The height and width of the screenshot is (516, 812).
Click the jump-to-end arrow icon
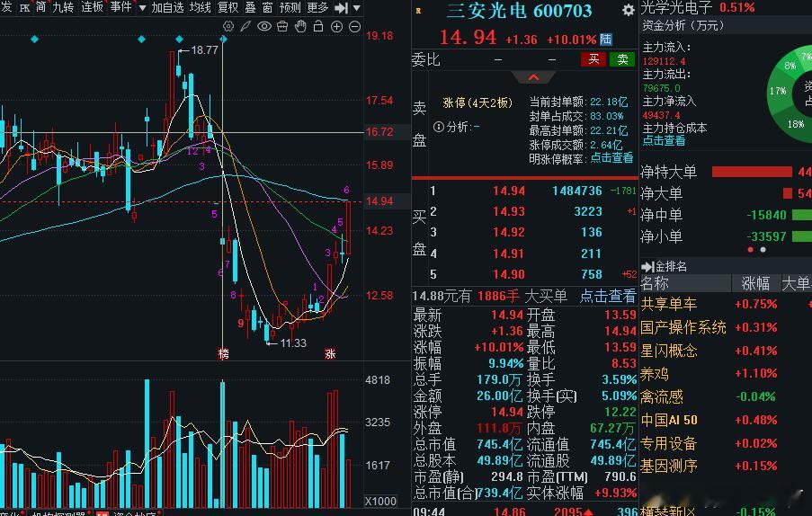[342, 8]
